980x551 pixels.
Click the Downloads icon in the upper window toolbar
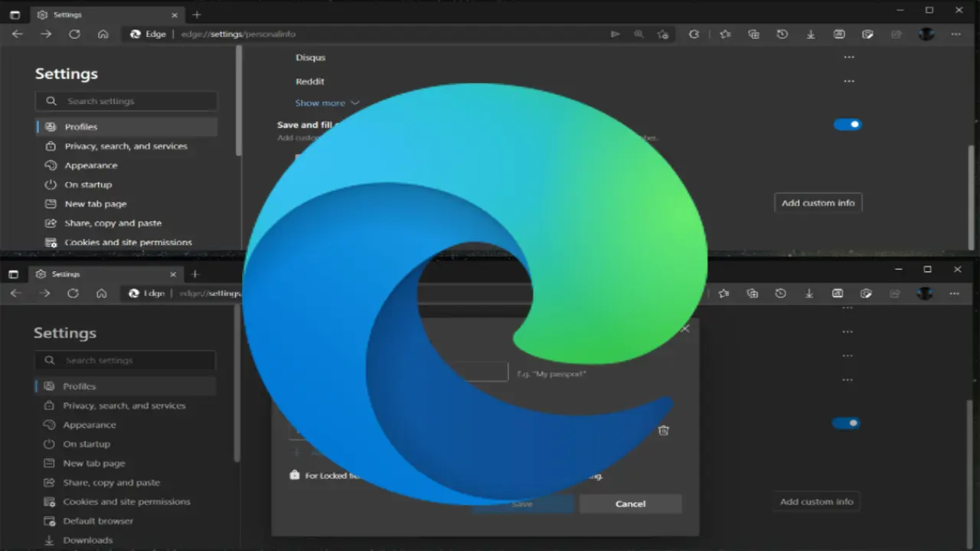[x=810, y=34]
